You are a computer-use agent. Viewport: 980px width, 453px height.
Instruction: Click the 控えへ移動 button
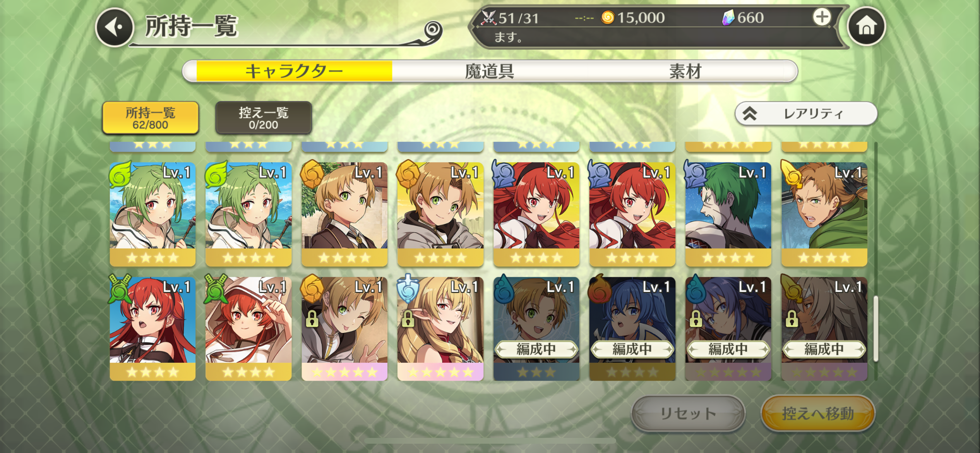pos(818,413)
